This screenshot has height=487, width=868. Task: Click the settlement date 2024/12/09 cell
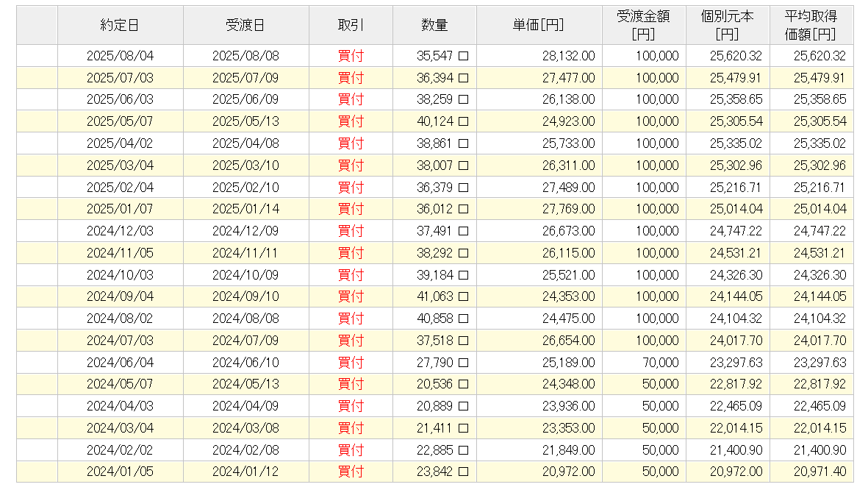(245, 231)
